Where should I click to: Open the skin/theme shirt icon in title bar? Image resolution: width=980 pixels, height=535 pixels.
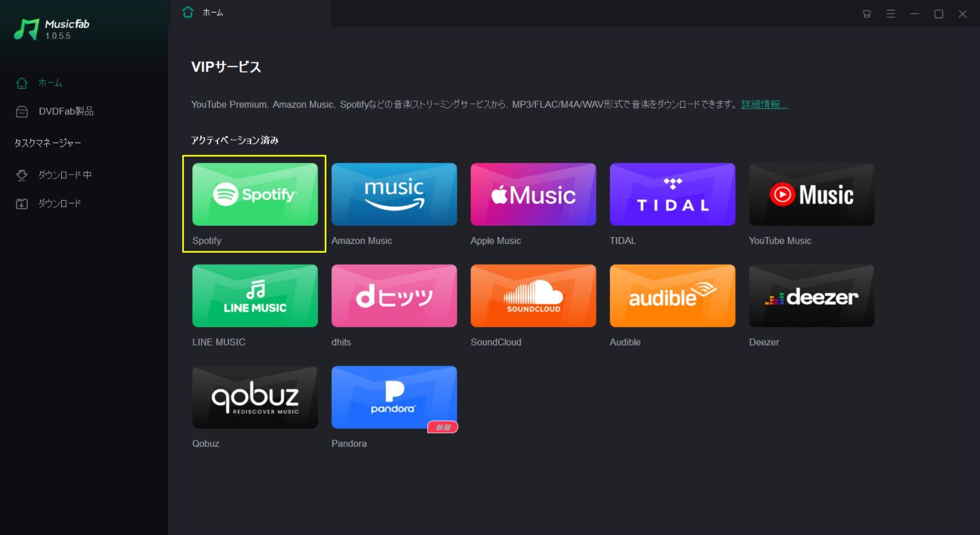(x=867, y=14)
